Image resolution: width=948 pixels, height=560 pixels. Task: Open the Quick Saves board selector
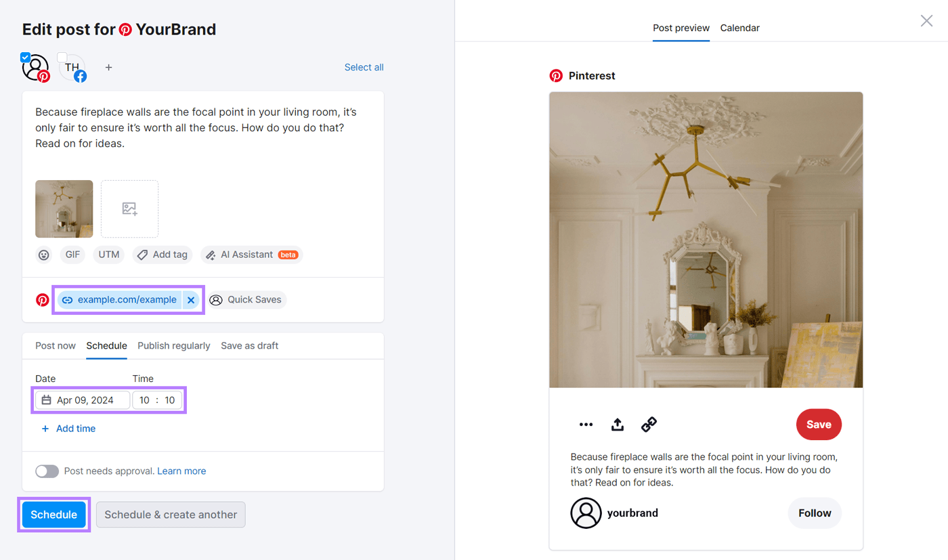246,299
